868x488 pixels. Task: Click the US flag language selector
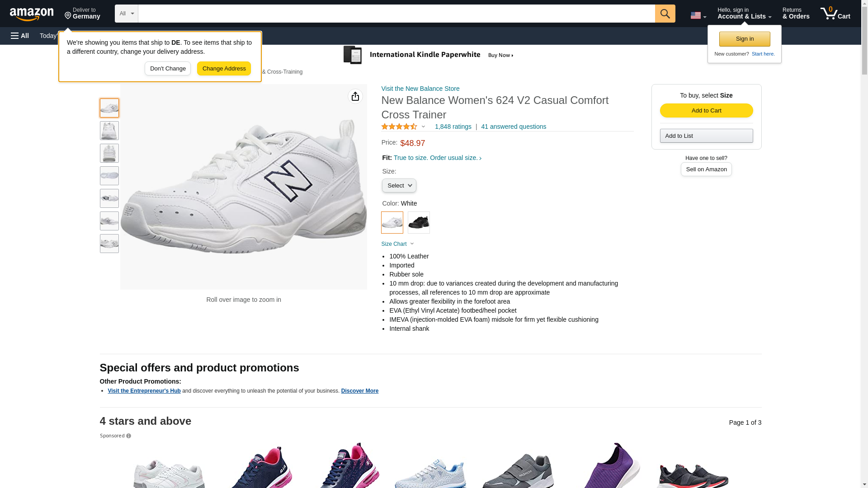pyautogui.click(x=698, y=15)
